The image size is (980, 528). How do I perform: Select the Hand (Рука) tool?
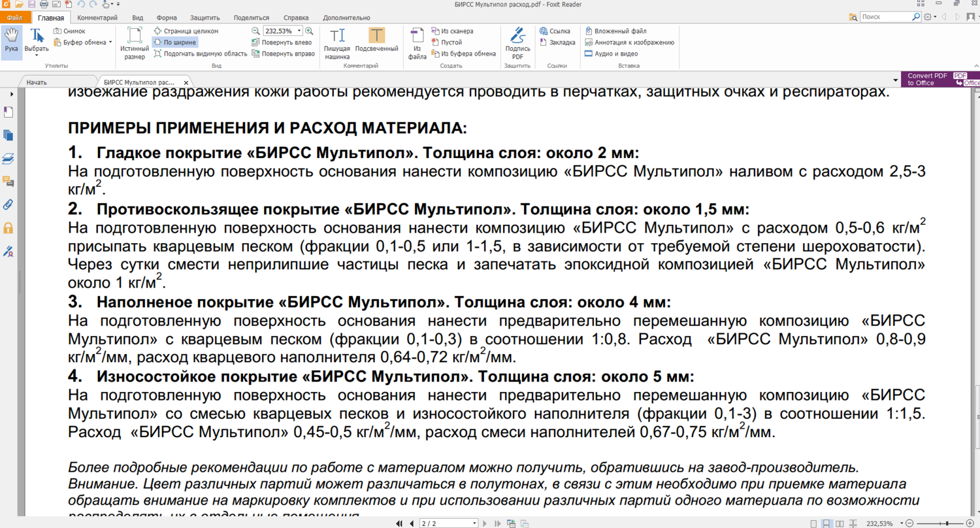pyautogui.click(x=11, y=41)
